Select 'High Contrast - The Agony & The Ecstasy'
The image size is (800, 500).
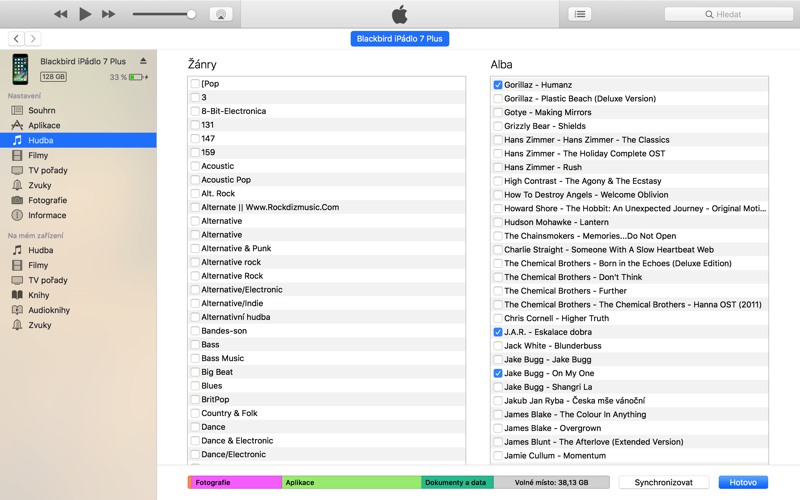coord(583,181)
